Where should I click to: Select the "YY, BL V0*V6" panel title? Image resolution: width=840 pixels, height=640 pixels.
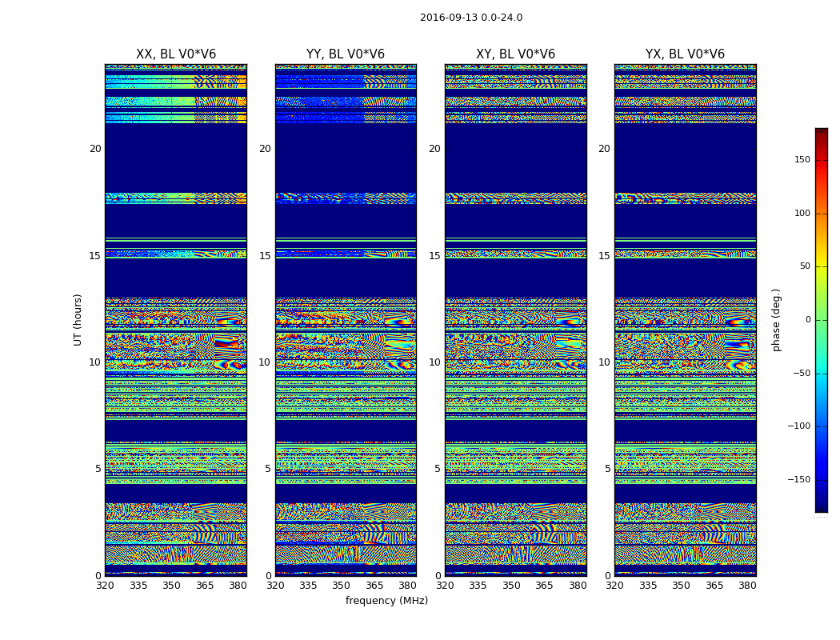pyautogui.click(x=346, y=54)
